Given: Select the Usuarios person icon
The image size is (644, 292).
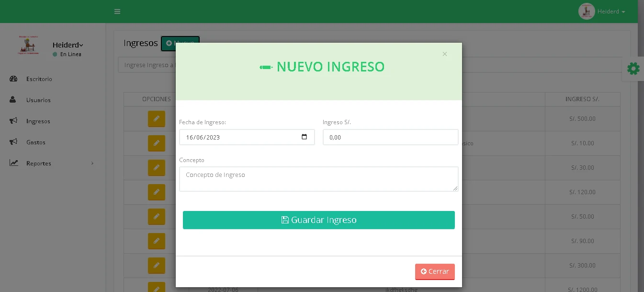Looking at the screenshot, I should coord(13,100).
